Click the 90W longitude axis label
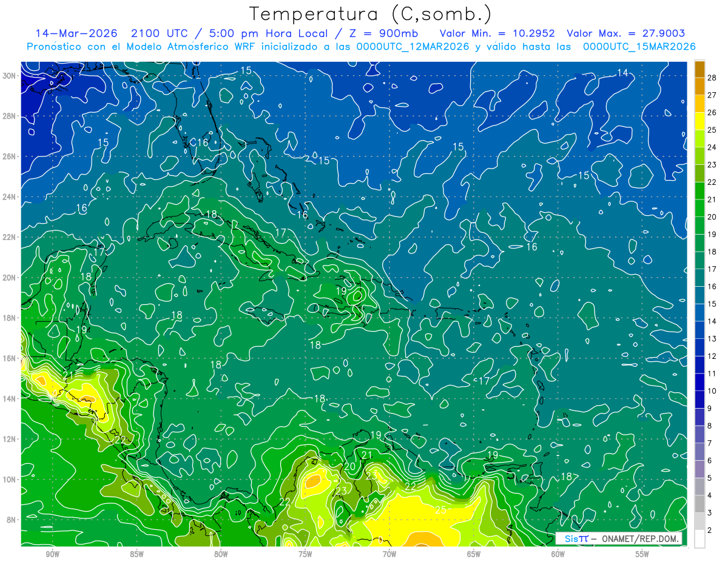This screenshot has width=728, height=562. [52, 554]
